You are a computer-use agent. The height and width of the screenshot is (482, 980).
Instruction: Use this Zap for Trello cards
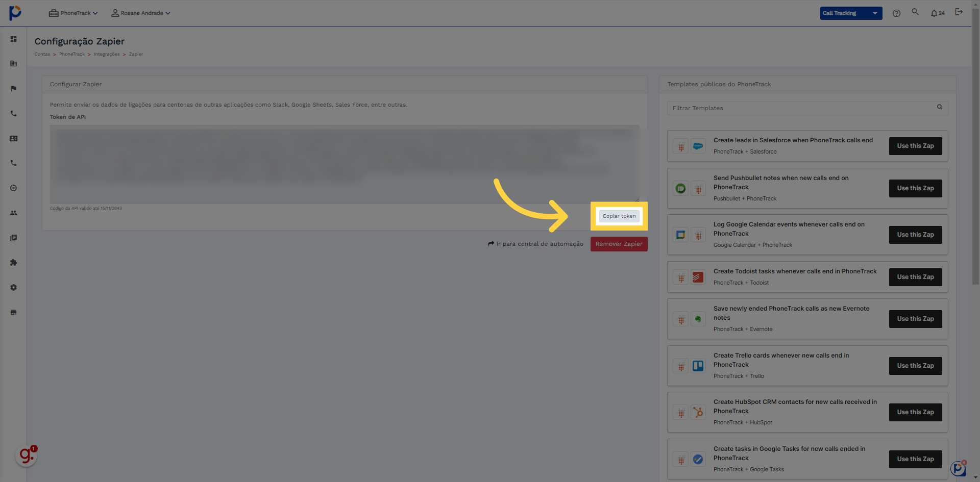pos(915,366)
